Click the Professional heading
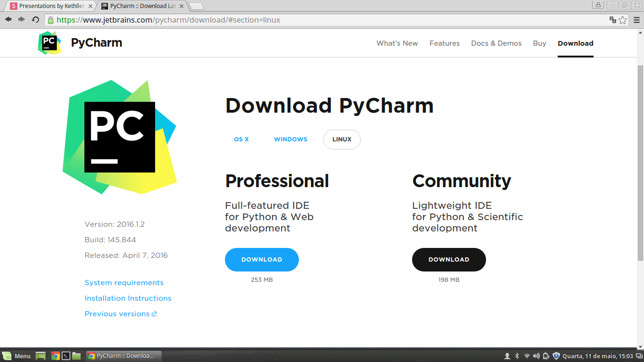Screen dimensions: 644x362 pyautogui.click(x=277, y=181)
